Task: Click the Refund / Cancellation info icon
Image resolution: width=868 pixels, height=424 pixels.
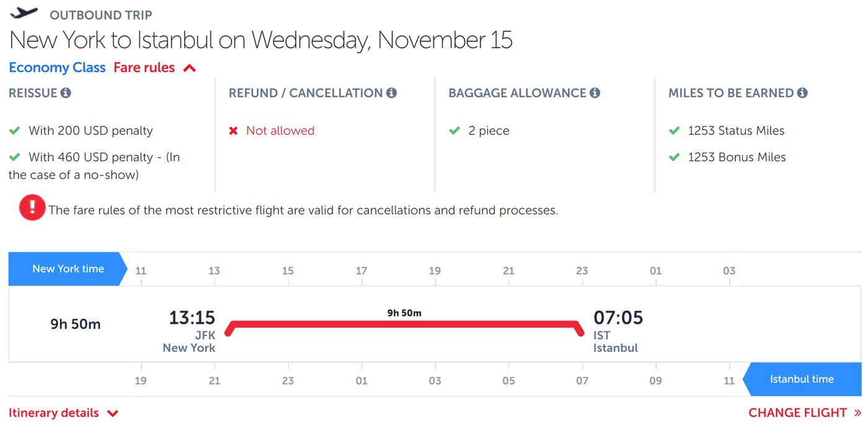Action: (391, 93)
